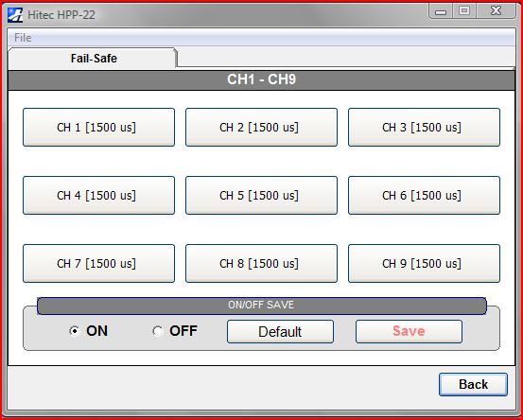The width and height of the screenshot is (523, 420).
Task: Open the File menu
Action: 23,38
